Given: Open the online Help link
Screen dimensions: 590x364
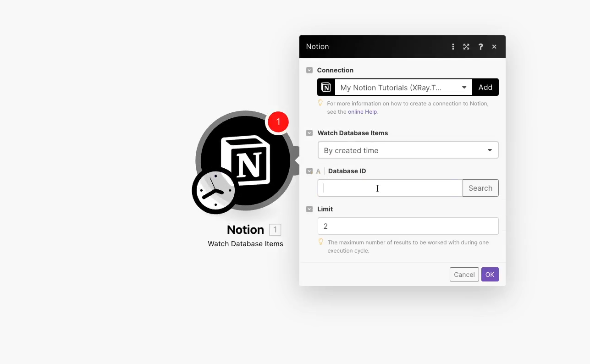Looking at the screenshot, I should click(x=363, y=112).
